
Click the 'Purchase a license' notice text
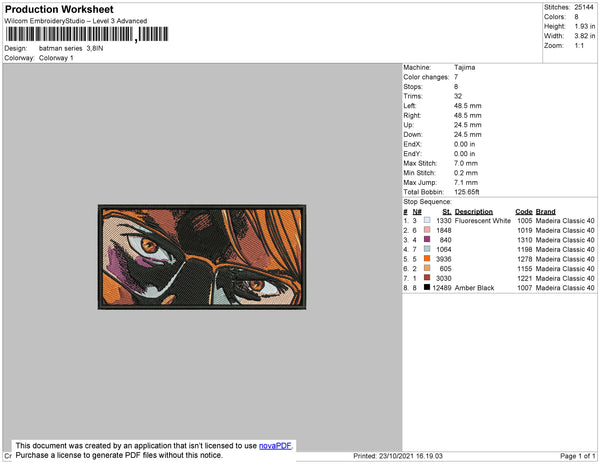pyautogui.click(x=119, y=455)
